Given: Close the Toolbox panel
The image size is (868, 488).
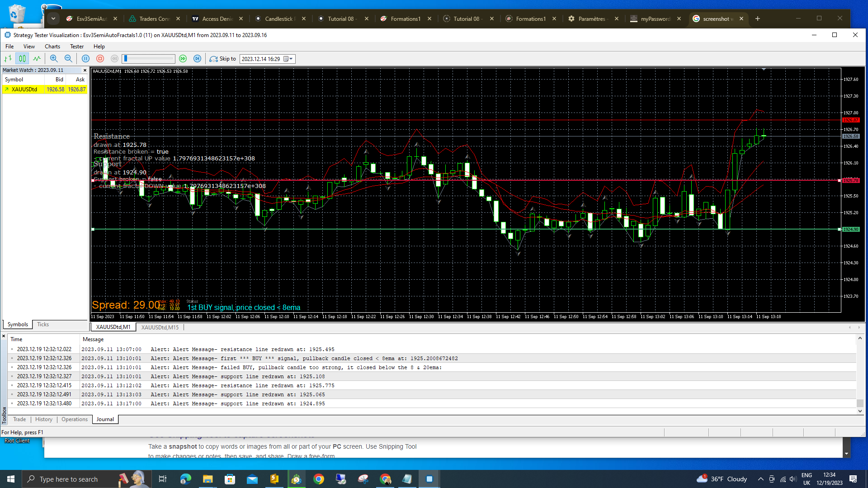Looking at the screenshot, I should tap(4, 336).
